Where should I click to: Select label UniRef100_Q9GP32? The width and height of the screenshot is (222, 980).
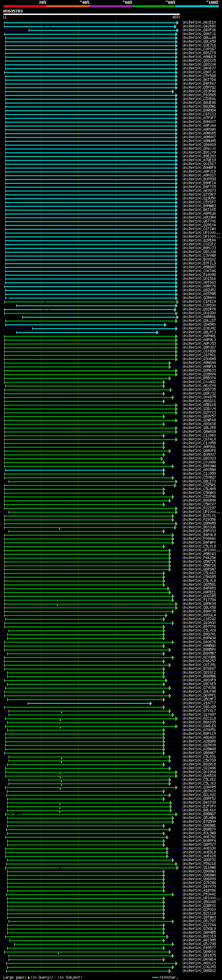[199, 860]
